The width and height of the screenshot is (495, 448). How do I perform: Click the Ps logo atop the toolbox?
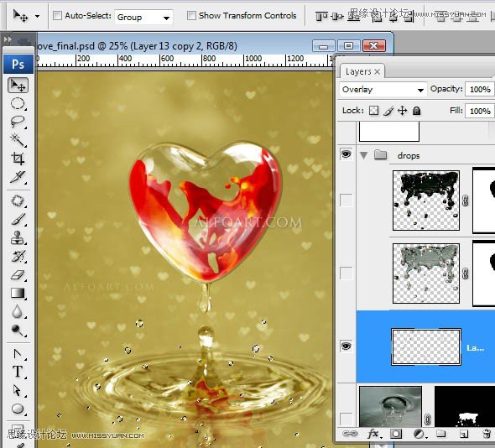coord(18,64)
